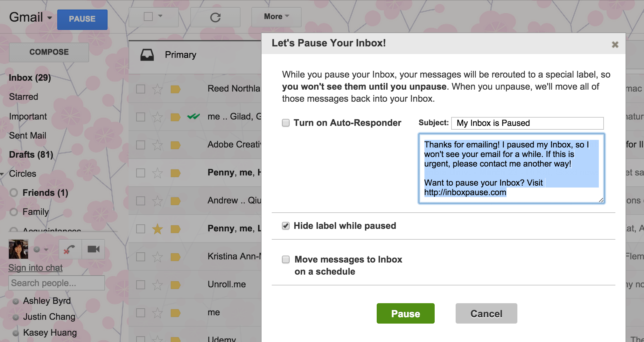
Task: Click the green Pause button in dialog
Action: click(x=405, y=313)
